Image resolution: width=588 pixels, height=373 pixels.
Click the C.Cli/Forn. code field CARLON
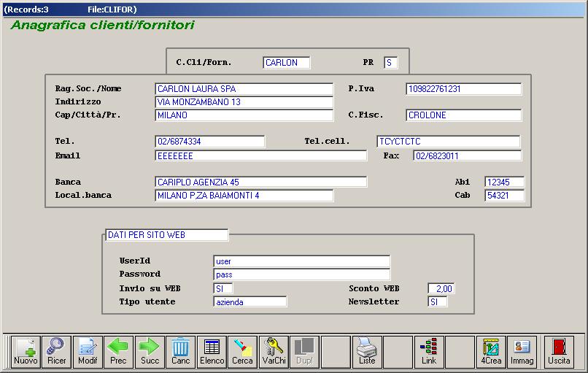(x=287, y=63)
